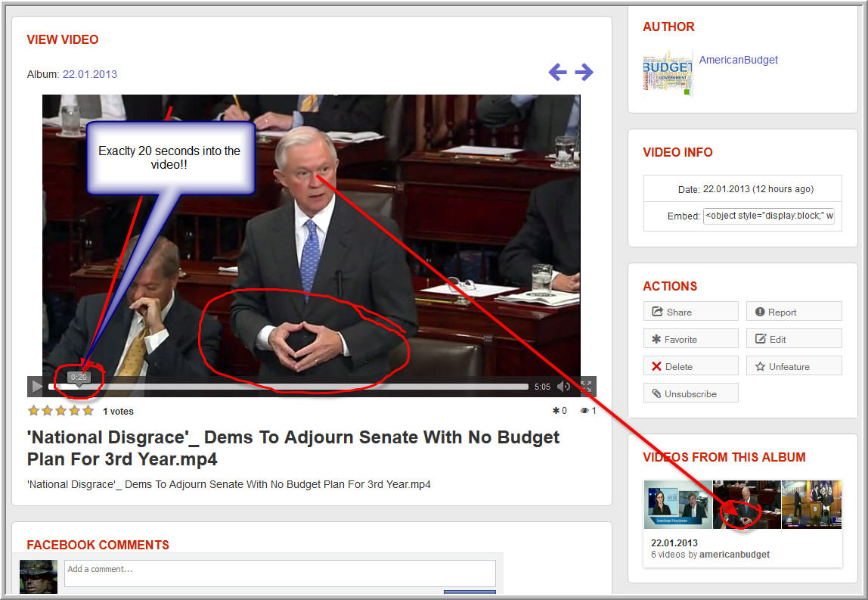Unfeature this video
This screenshot has width=868, height=600.
click(794, 366)
